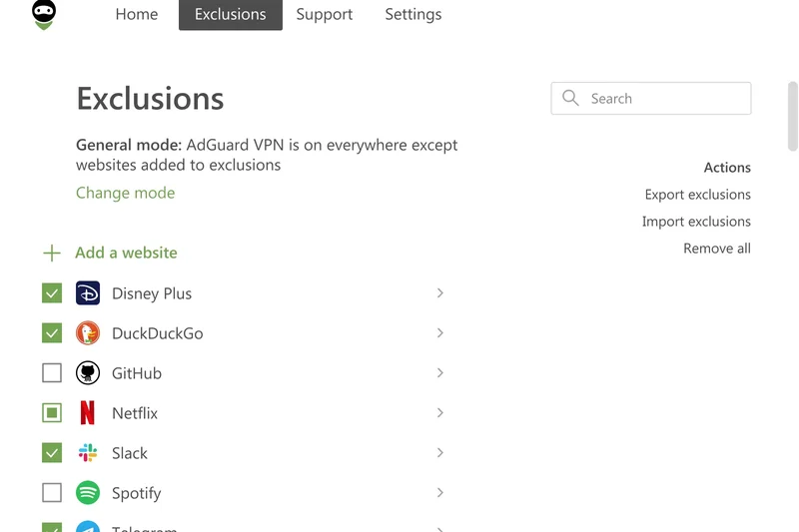Click the Slack logo icon
Image resolution: width=799 pixels, height=532 pixels.
click(88, 453)
